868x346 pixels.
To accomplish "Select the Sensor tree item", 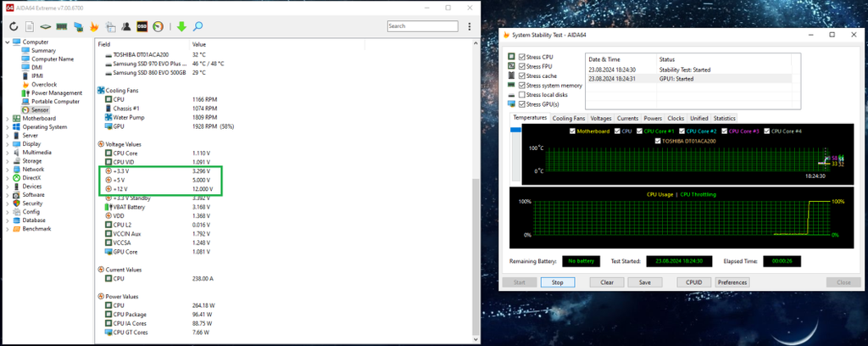I will [40, 109].
